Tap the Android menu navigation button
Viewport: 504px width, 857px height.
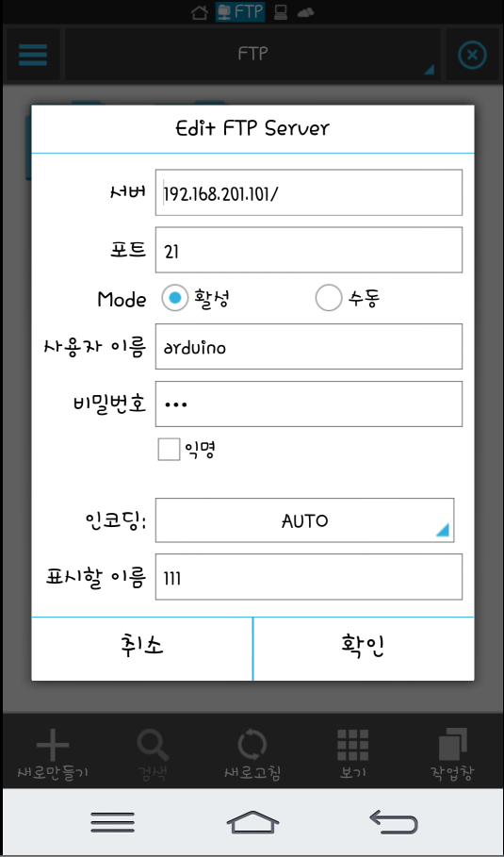112,821
